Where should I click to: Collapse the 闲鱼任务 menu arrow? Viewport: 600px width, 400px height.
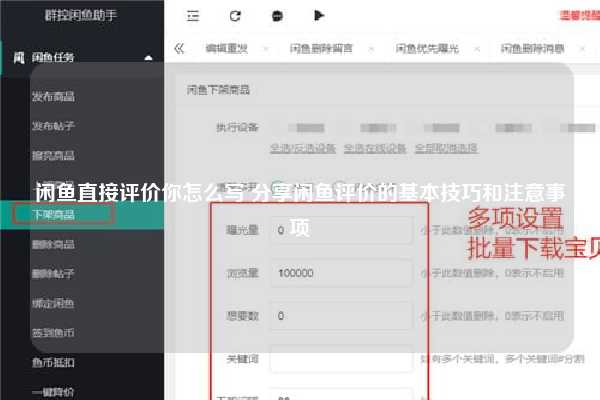pyautogui.click(x=148, y=58)
